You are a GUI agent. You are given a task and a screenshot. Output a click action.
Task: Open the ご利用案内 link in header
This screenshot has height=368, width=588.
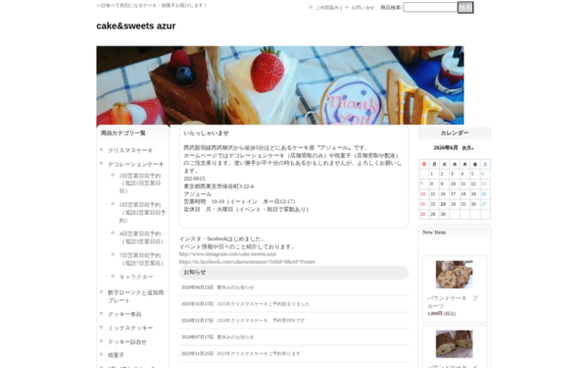click(326, 8)
